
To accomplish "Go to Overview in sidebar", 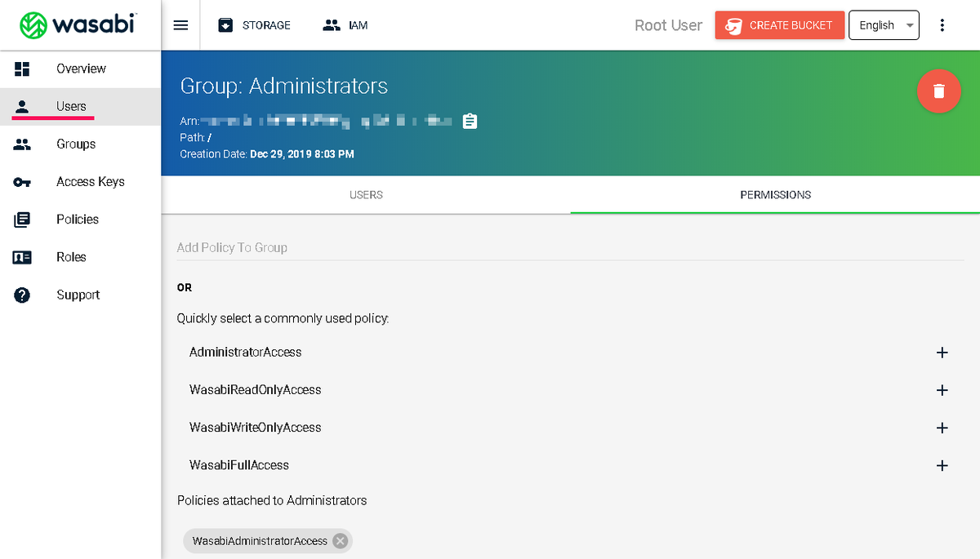I will pyautogui.click(x=81, y=69).
